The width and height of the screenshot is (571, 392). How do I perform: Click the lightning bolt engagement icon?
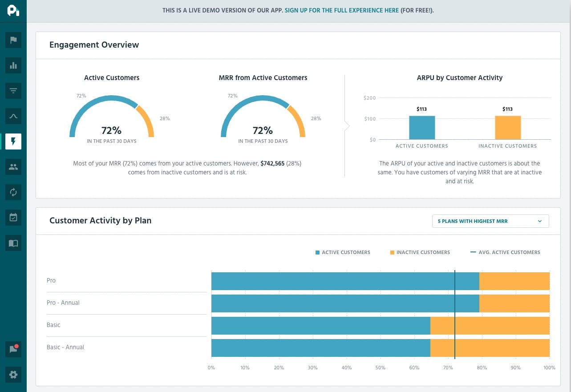(x=13, y=142)
